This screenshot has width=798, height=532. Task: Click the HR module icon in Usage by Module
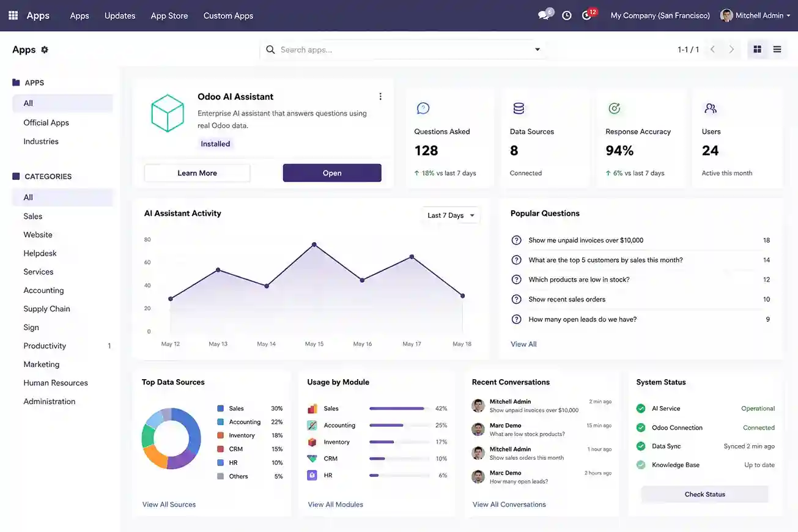pyautogui.click(x=312, y=475)
